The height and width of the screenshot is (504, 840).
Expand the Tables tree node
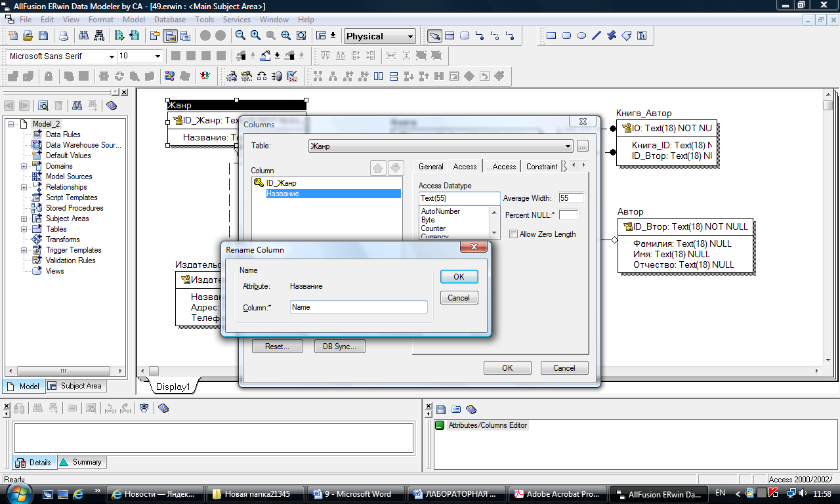(x=24, y=229)
